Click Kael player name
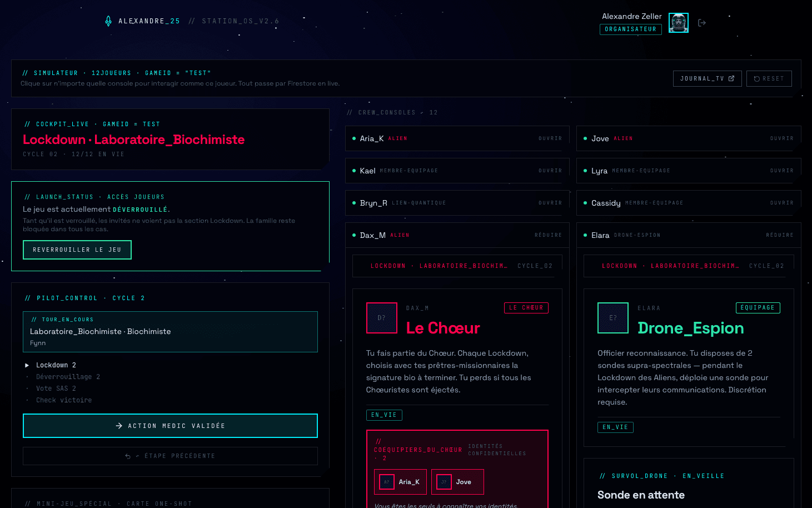This screenshot has height=508, width=812. (x=368, y=171)
